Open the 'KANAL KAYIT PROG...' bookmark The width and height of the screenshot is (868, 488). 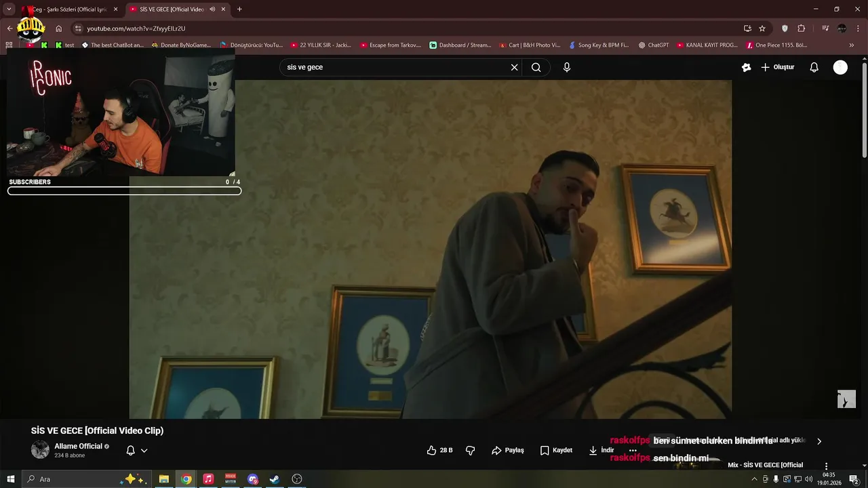pos(707,45)
